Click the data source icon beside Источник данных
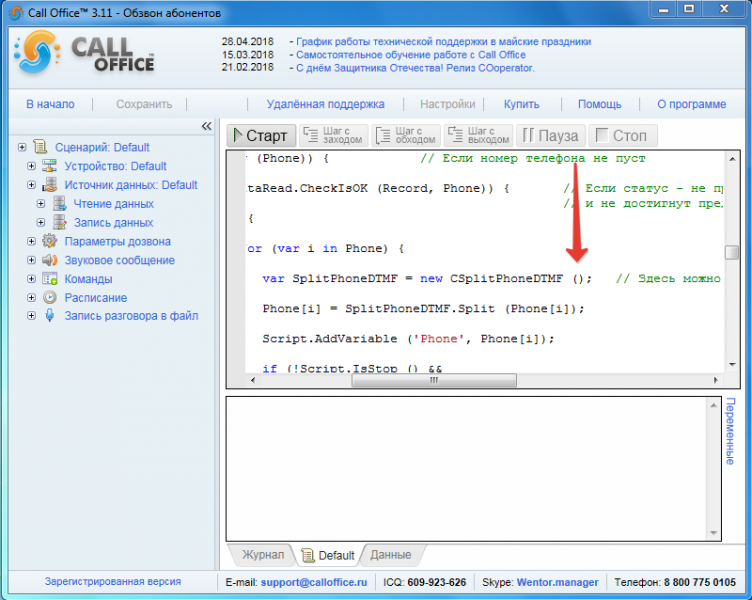The image size is (752, 600). tap(49, 185)
